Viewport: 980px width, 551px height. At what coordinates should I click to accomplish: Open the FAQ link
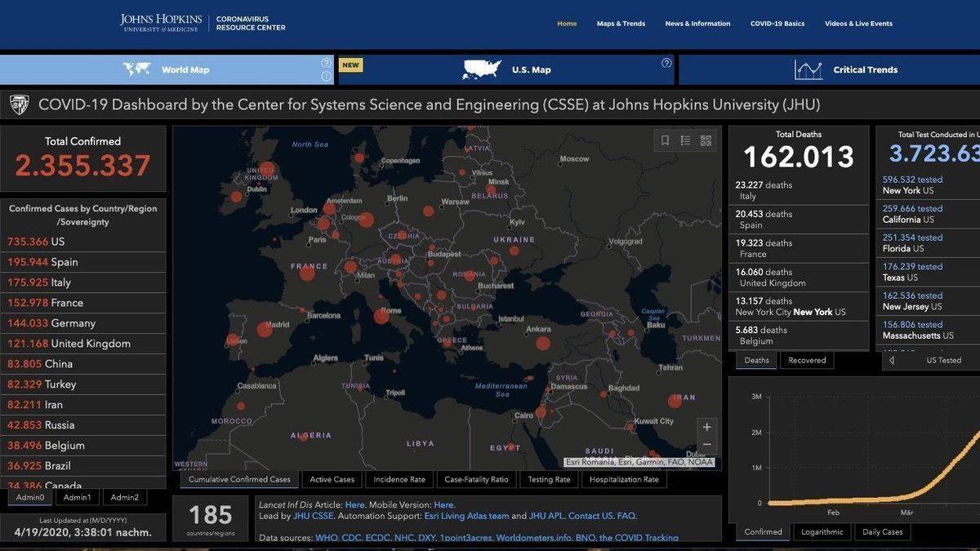(626, 516)
